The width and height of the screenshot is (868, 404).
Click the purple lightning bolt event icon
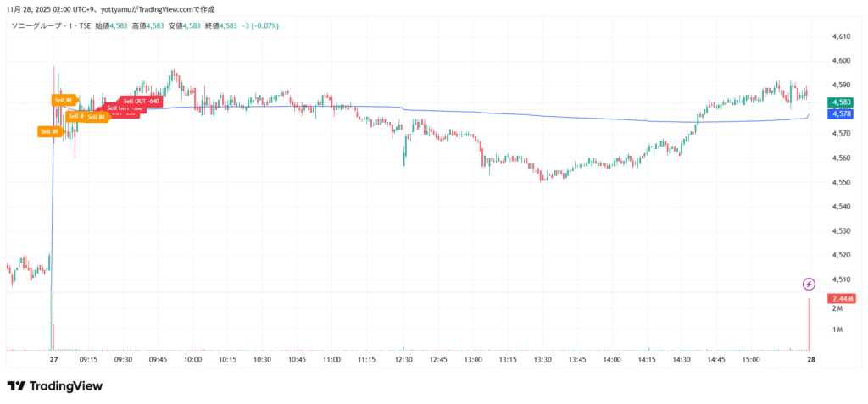[x=809, y=284]
